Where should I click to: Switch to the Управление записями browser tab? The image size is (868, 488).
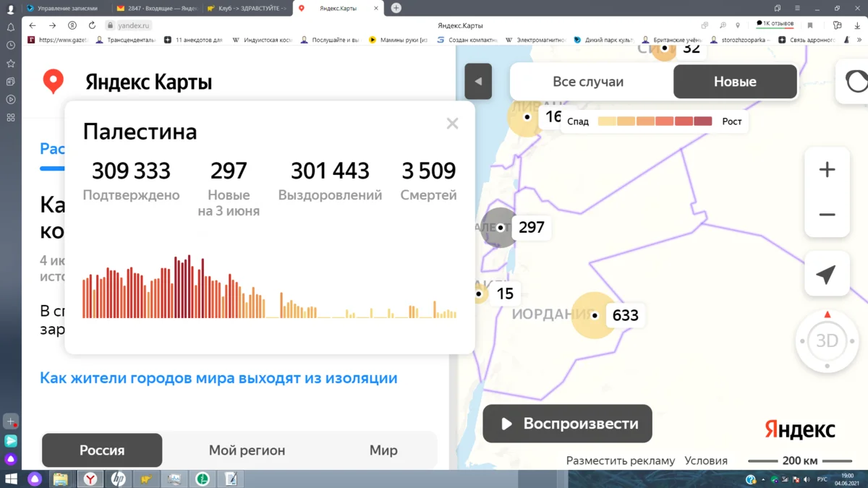pos(67,8)
